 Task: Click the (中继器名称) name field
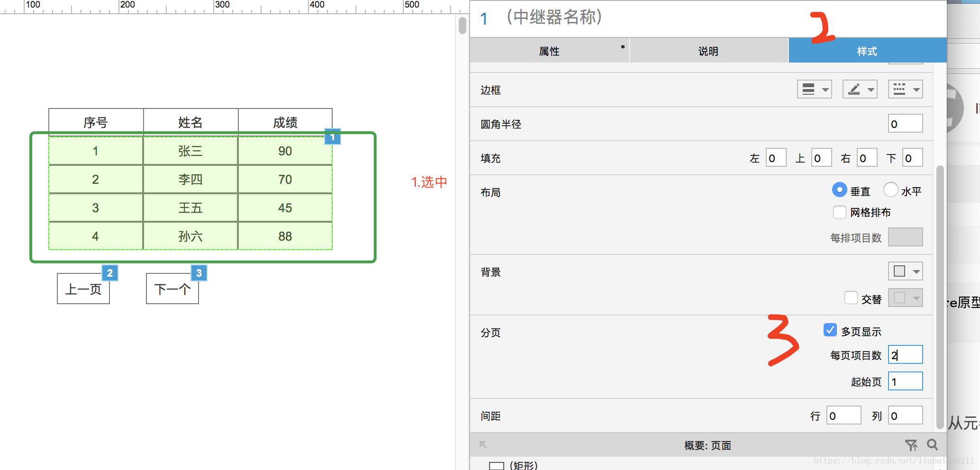(x=554, y=17)
